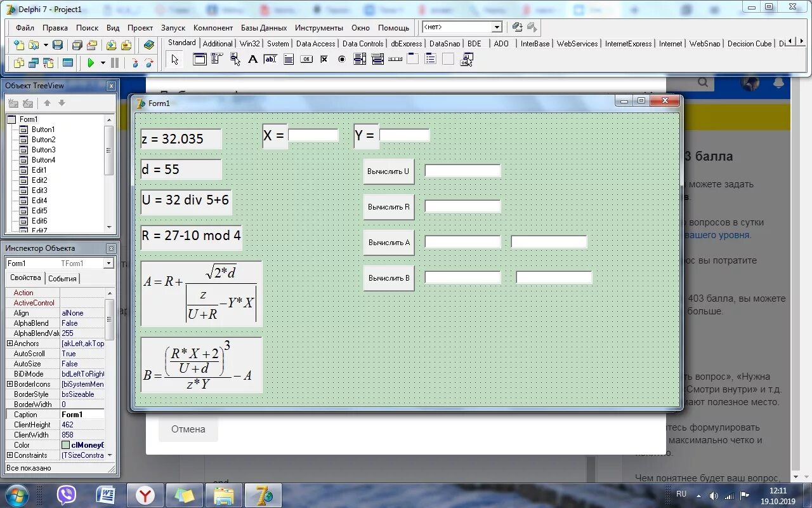This screenshot has width=812, height=508.
Task: Expand the Constraints property
Action: tap(10, 455)
